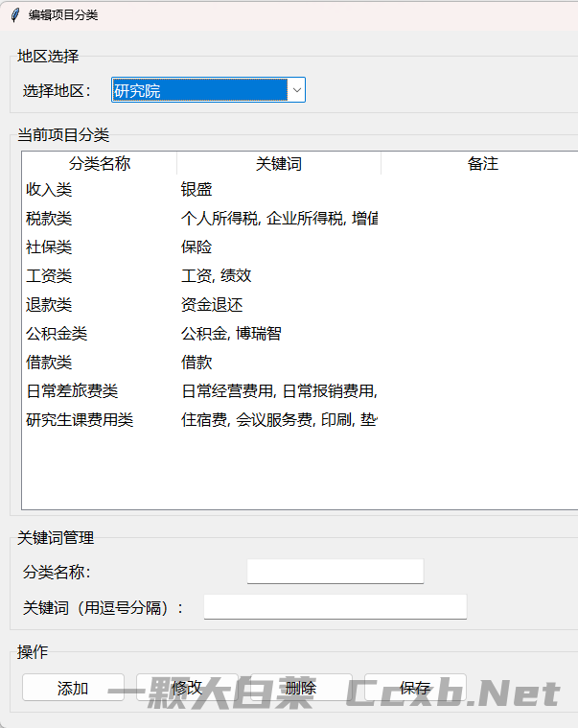Image resolution: width=578 pixels, height=728 pixels.
Task: Focus the 关键词 comma-separated input field
Action: (x=335, y=607)
